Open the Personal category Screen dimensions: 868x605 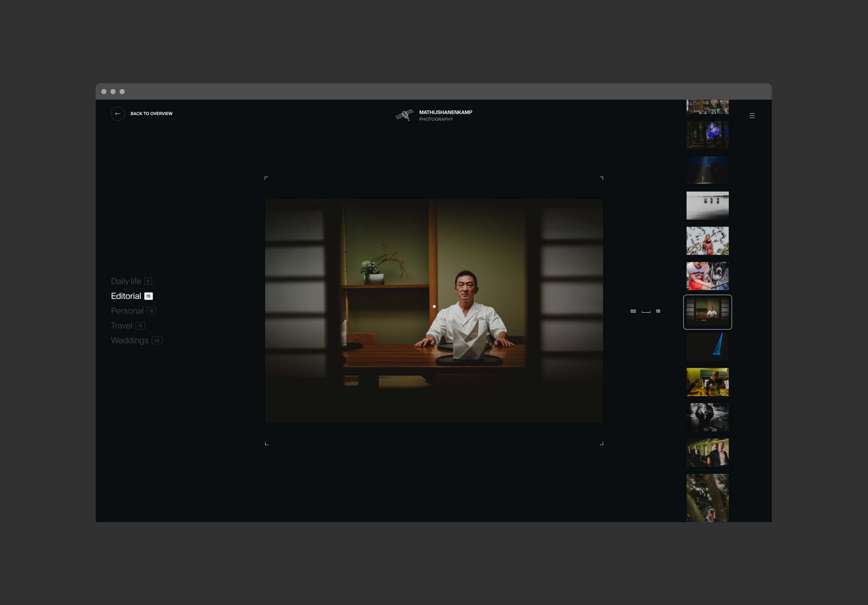click(127, 311)
